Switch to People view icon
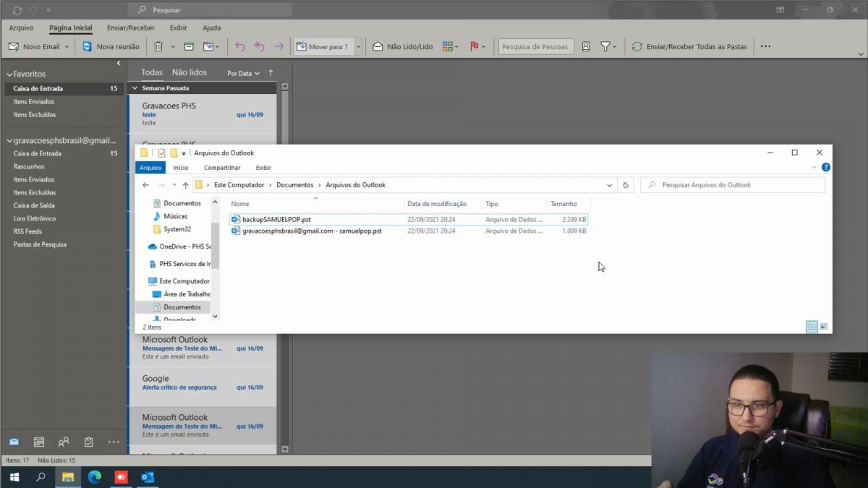This screenshot has height=488, width=868. click(64, 442)
